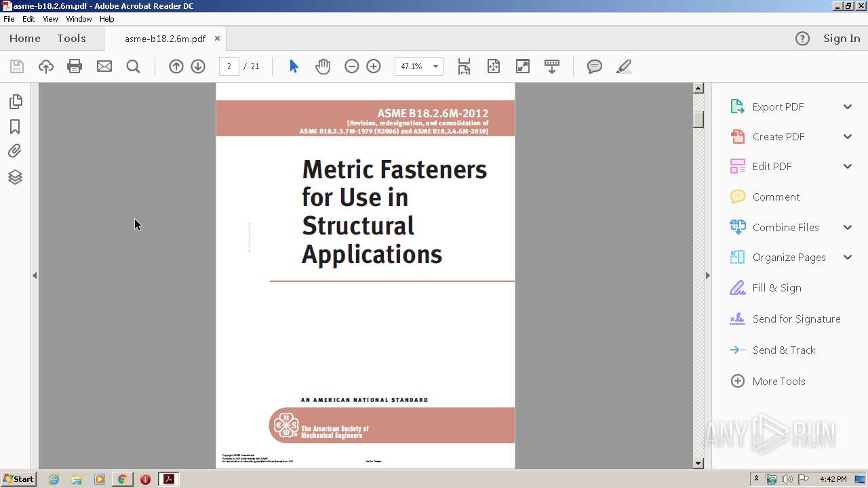Image resolution: width=868 pixels, height=488 pixels.
Task: Expand Organize Pages chevron
Action: tap(848, 257)
